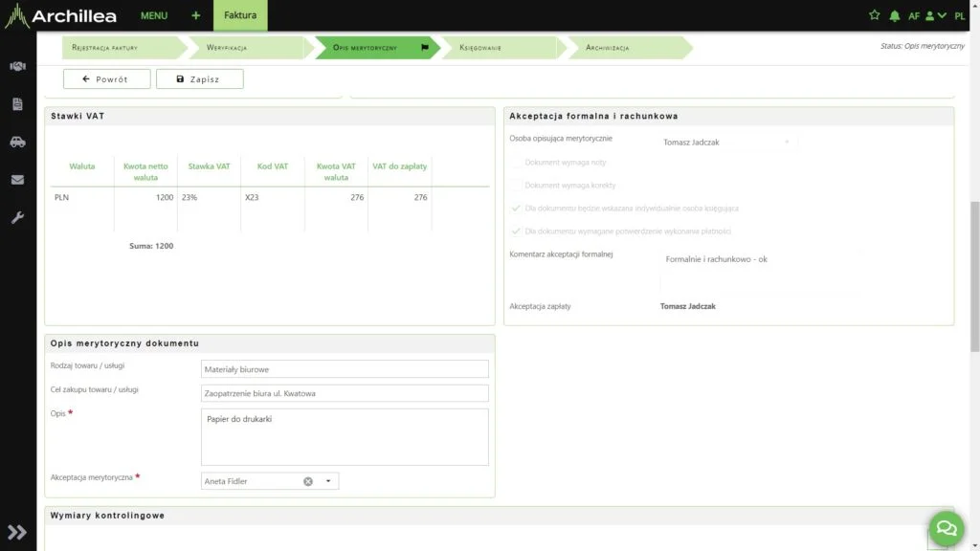This screenshot has width=980, height=551.
Task: Clear Aneta Fidler from Akceptacja merytoryczna
Action: coord(308,481)
